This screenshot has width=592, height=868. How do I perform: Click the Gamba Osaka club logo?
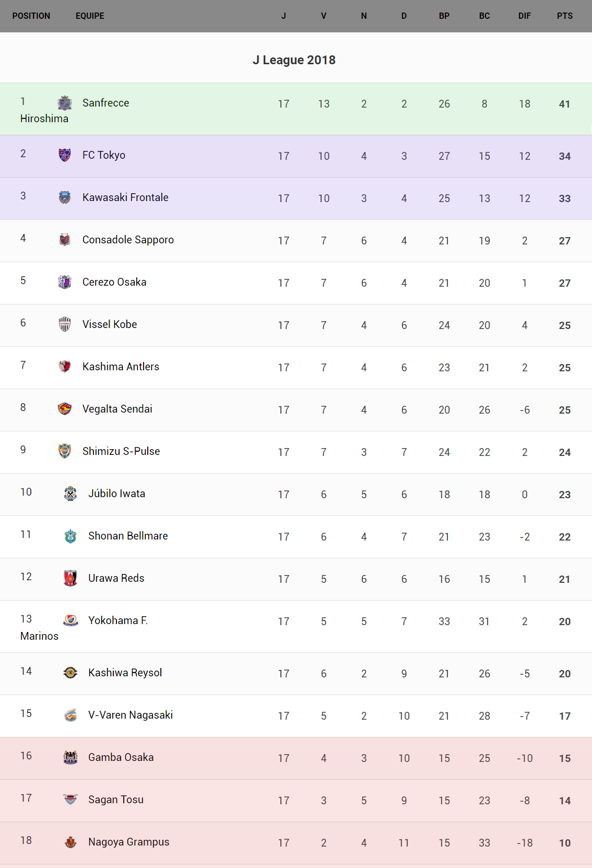[70, 757]
